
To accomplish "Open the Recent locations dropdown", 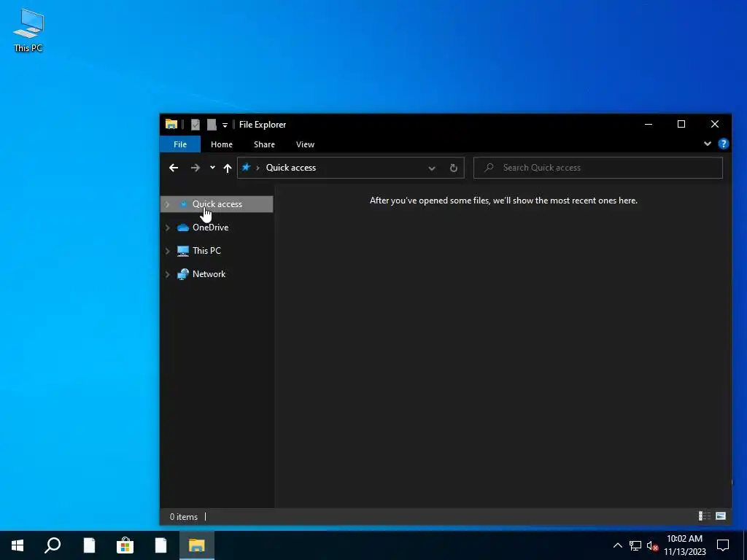I will point(212,168).
